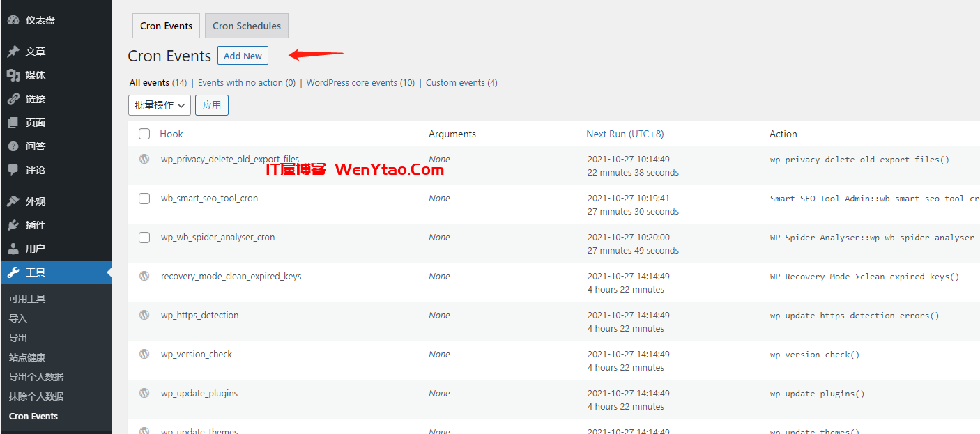Show only Custom events

(x=455, y=82)
